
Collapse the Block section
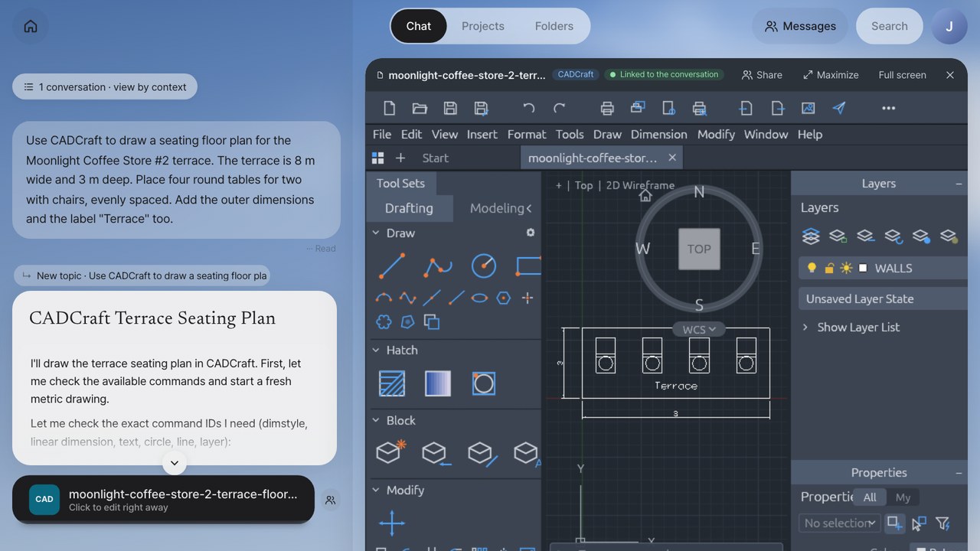pos(376,420)
